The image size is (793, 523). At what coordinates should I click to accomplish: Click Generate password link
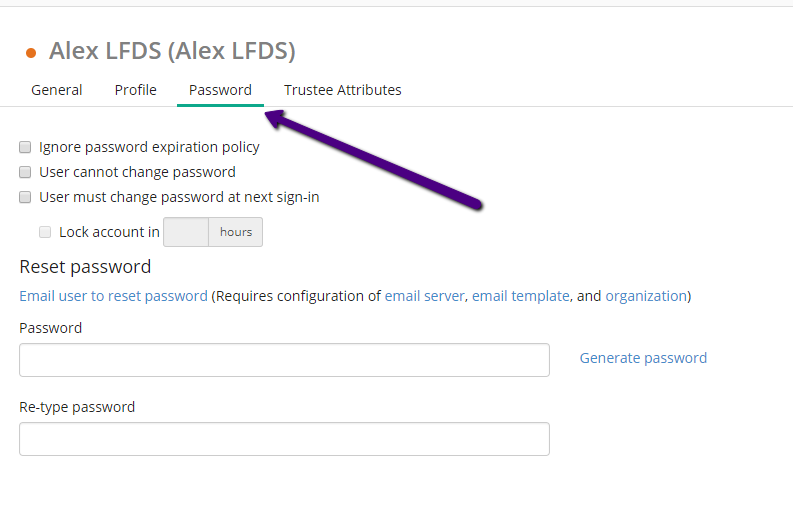(x=643, y=358)
